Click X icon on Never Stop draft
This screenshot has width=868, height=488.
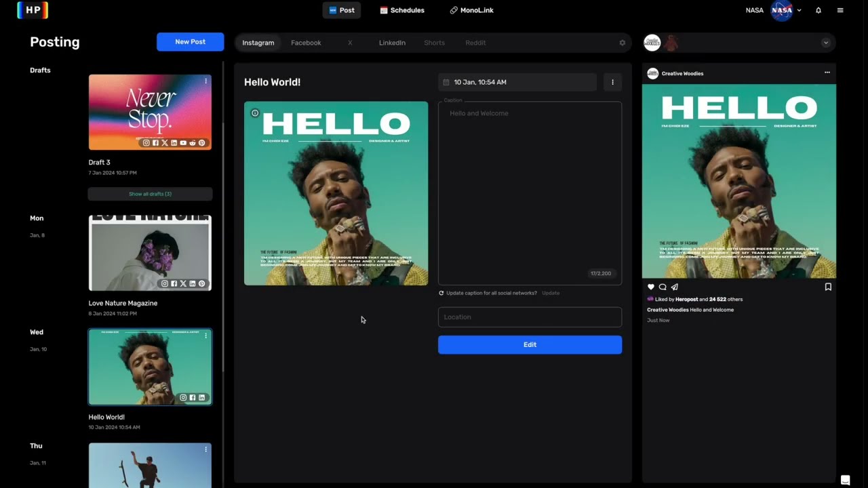165,143
